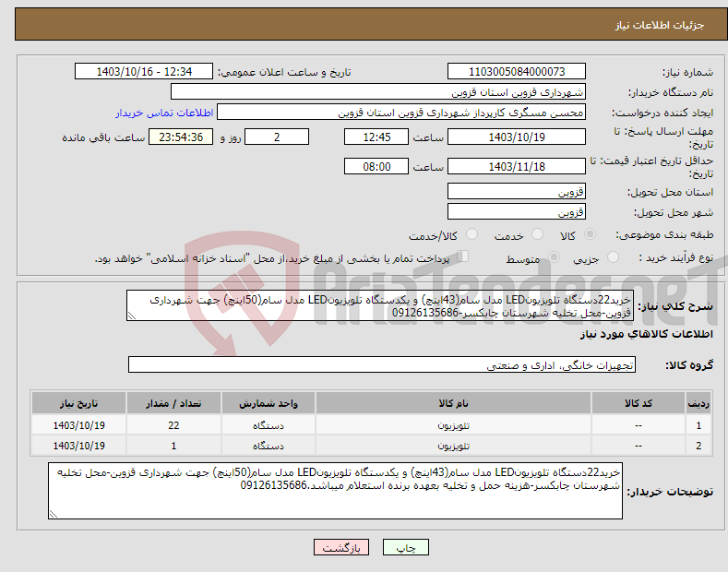Viewport: 728px width, 572px height.
Task: Click the deadline time 12:45 field
Action: pos(376,137)
